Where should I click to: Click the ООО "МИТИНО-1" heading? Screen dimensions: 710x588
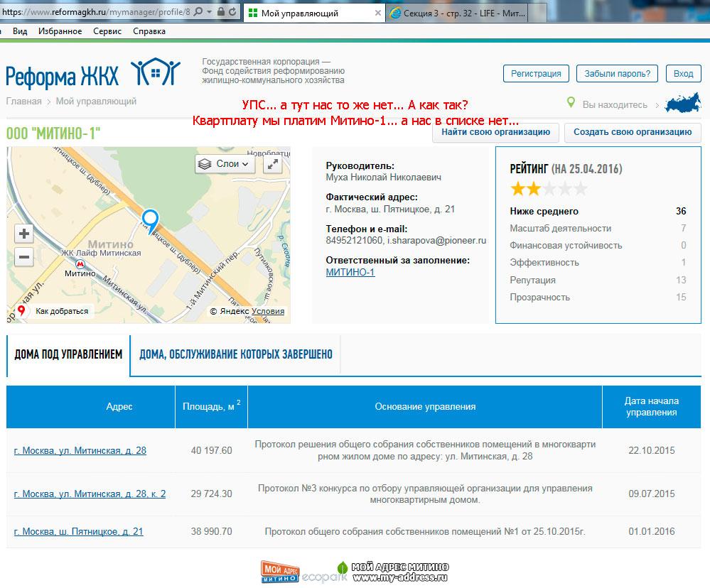click(53, 134)
